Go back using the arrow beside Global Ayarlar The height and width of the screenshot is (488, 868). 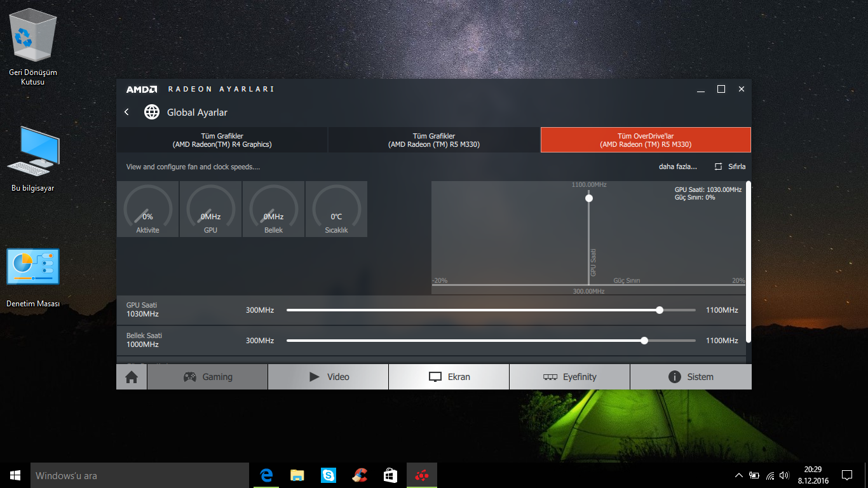coord(126,112)
